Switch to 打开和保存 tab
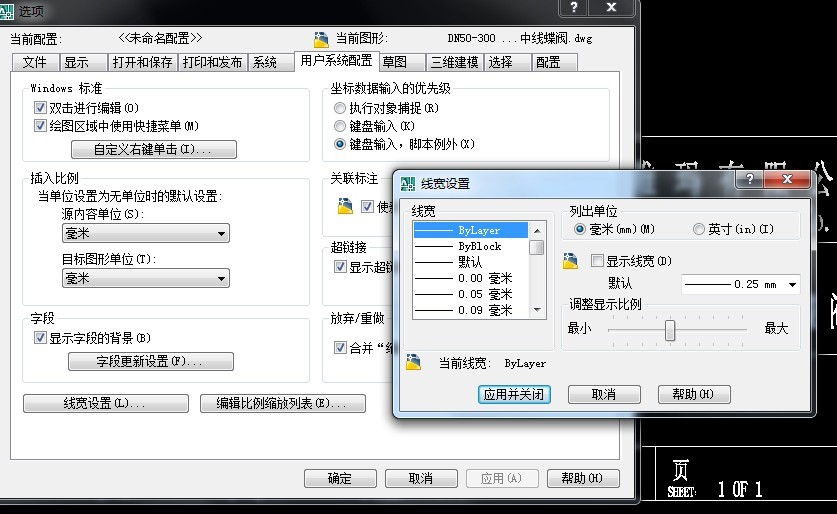This screenshot has height=514, width=837. [x=142, y=62]
